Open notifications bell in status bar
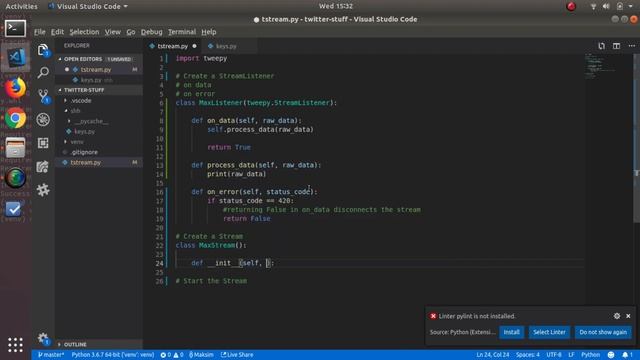 click(x=627, y=355)
